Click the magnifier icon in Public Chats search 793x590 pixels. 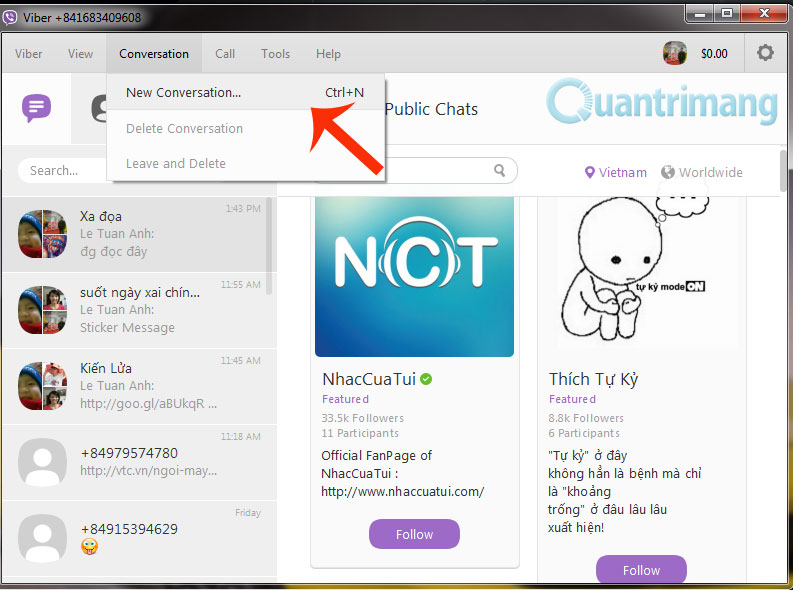pyautogui.click(x=500, y=170)
